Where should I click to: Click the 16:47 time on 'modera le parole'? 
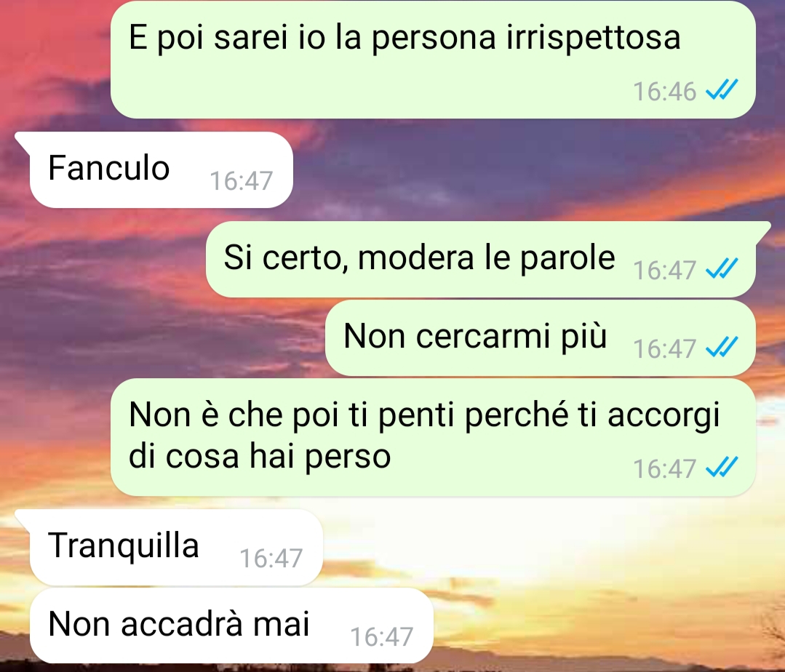(x=664, y=270)
